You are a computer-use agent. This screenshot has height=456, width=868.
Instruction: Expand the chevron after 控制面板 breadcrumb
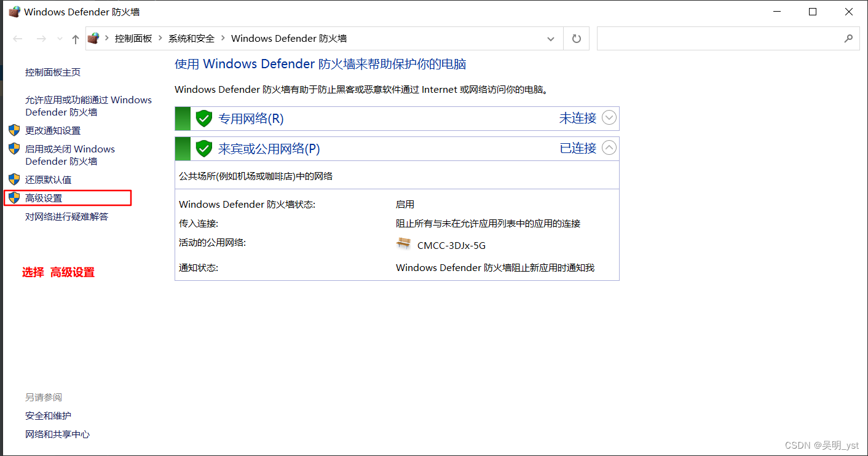click(160, 39)
